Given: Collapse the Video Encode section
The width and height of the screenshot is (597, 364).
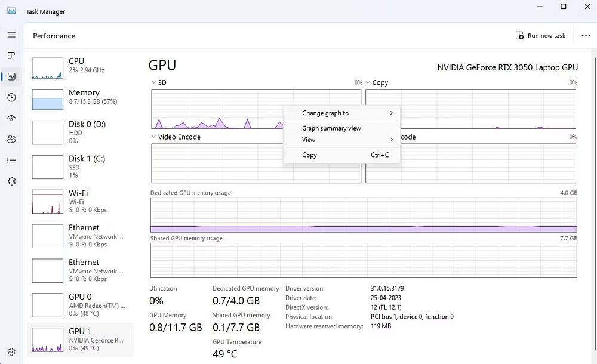Looking at the screenshot, I should 155,137.
